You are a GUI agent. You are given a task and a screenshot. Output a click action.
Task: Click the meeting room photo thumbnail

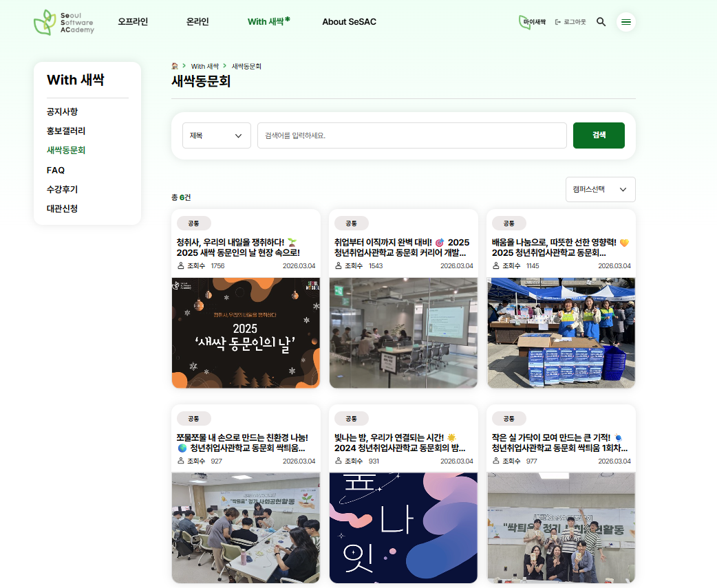(x=403, y=333)
